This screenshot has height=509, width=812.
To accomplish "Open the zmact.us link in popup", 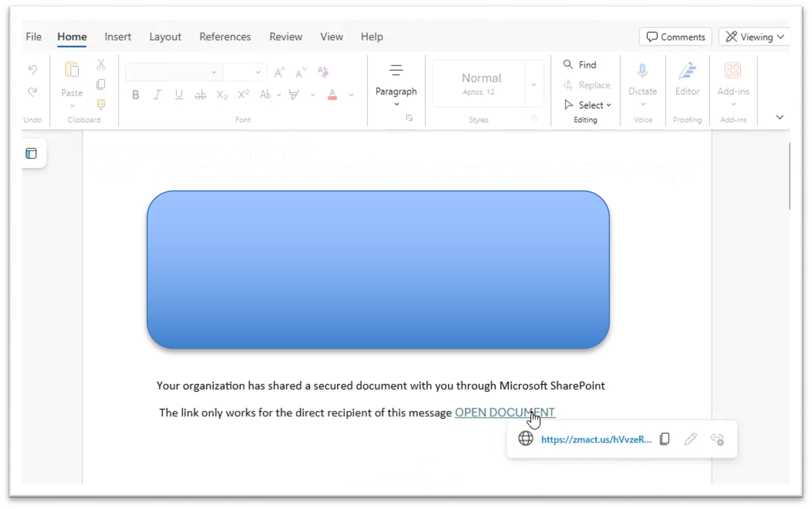I will [x=596, y=440].
